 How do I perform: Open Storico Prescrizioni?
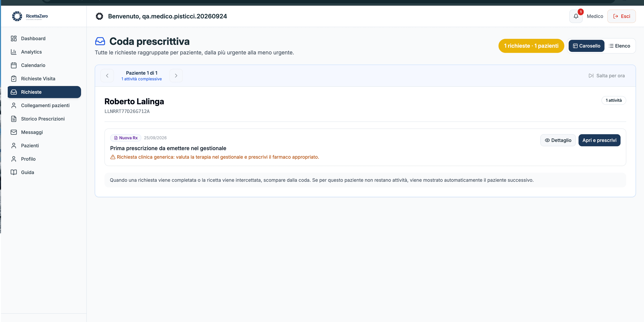[x=44, y=119]
